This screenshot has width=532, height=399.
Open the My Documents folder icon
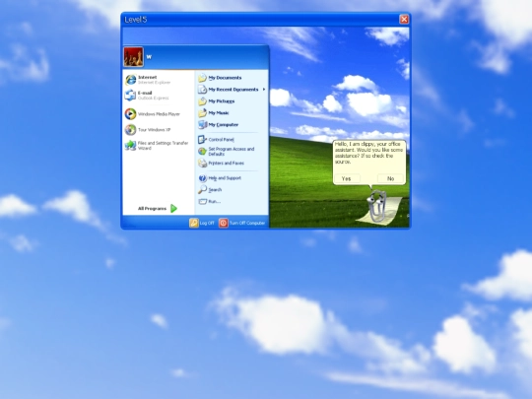[x=203, y=78]
